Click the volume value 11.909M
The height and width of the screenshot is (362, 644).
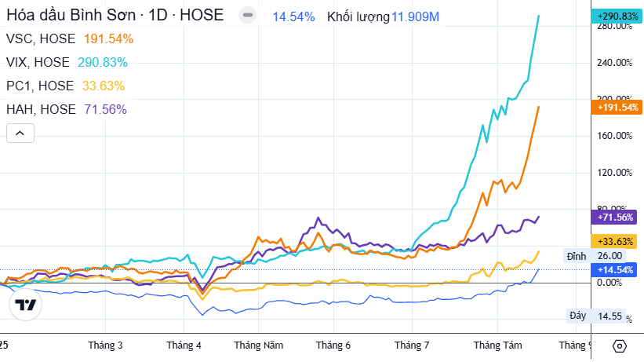(415, 16)
